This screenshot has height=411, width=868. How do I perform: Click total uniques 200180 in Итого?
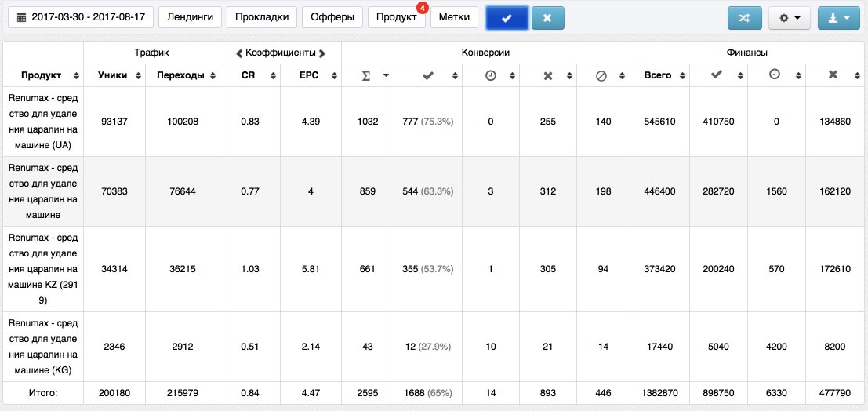pos(114,393)
